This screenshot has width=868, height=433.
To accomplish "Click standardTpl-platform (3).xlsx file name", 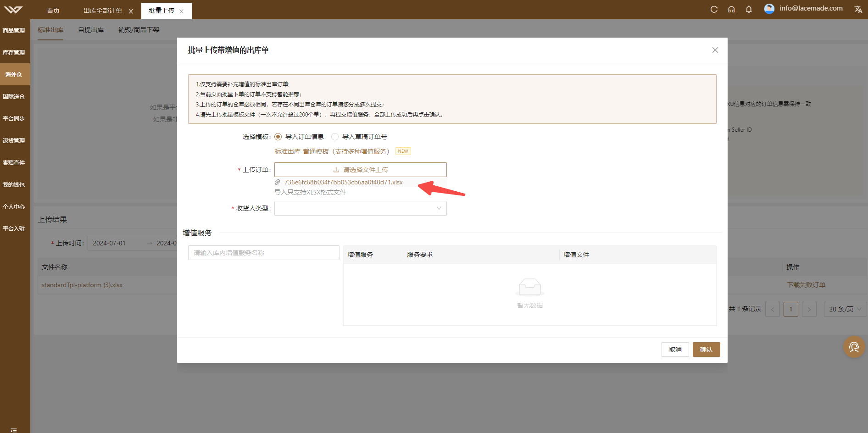I will tap(82, 285).
